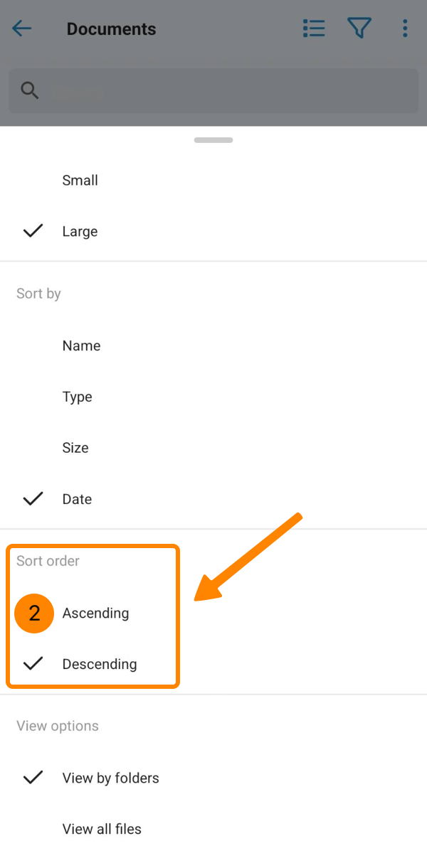427x868 pixels.
Task: Sort by Type
Action: pyautogui.click(x=77, y=397)
